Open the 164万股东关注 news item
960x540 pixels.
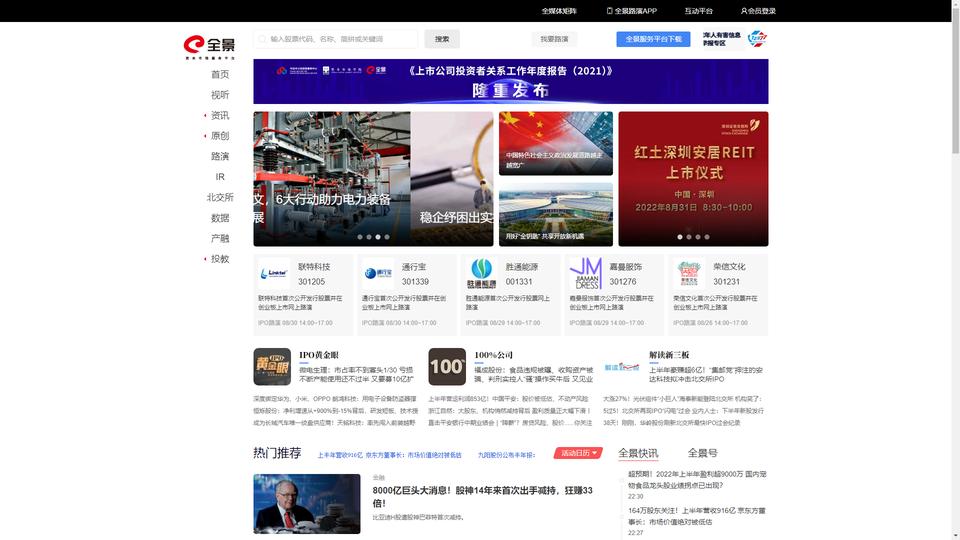[697, 516]
